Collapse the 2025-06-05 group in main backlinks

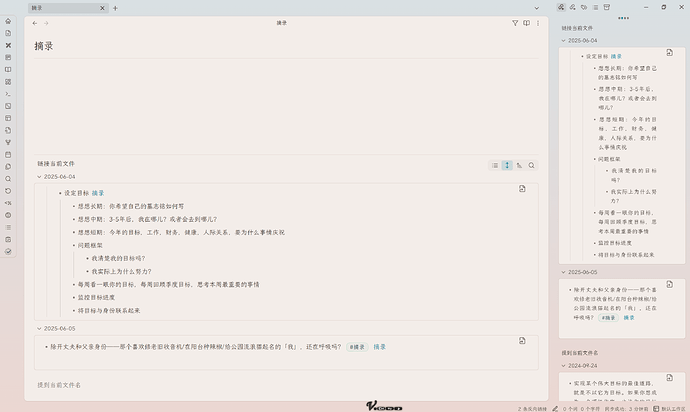[x=39, y=328]
